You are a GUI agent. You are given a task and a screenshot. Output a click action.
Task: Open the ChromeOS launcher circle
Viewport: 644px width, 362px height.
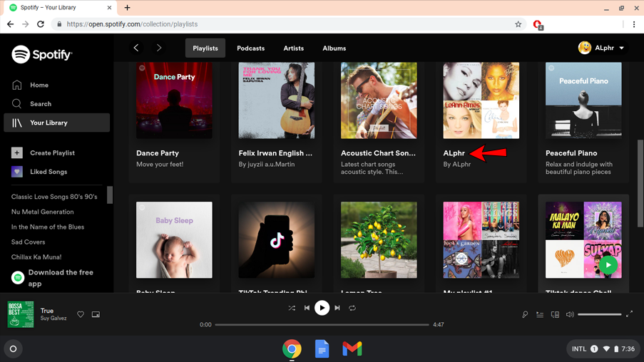13,349
